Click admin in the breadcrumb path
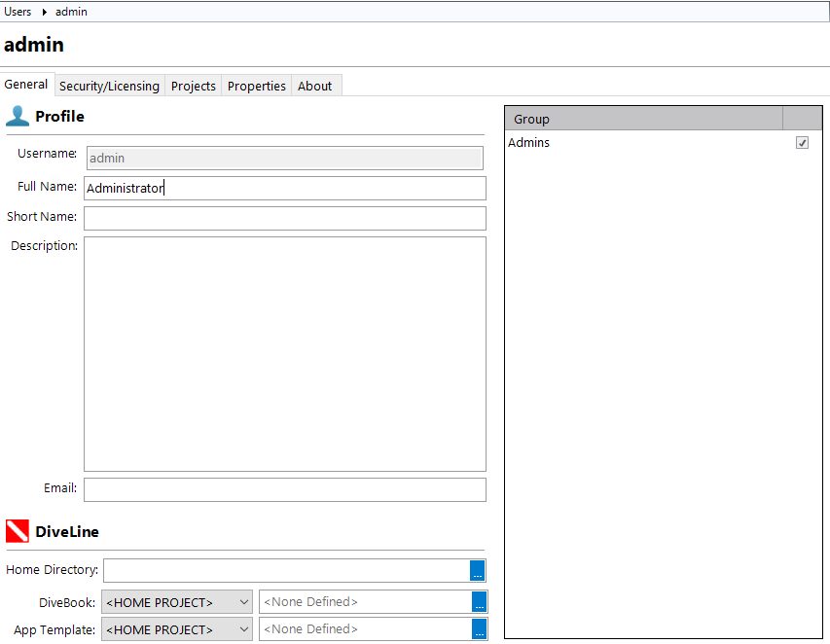This screenshot has width=830, height=644. coord(71,12)
